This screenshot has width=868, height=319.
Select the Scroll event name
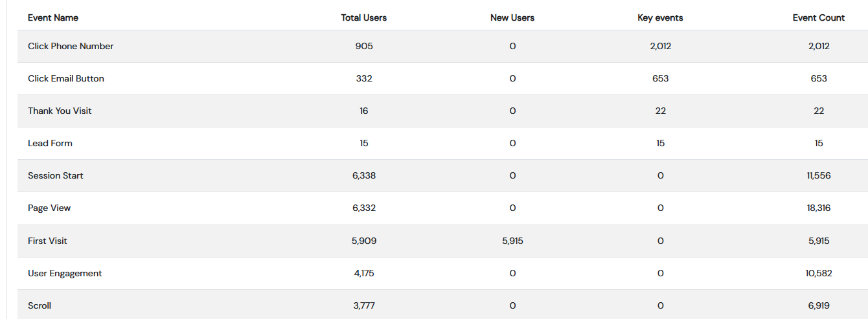tap(40, 305)
